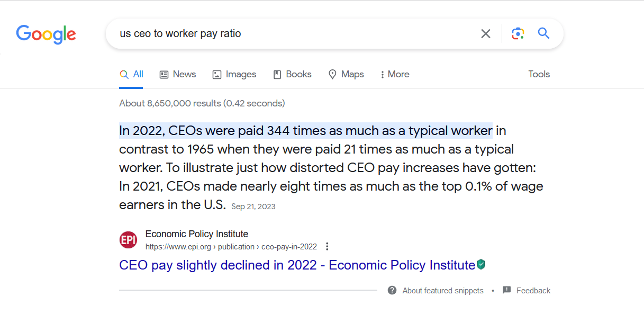Open Google Lens image search icon
The height and width of the screenshot is (314, 644).
click(x=518, y=34)
